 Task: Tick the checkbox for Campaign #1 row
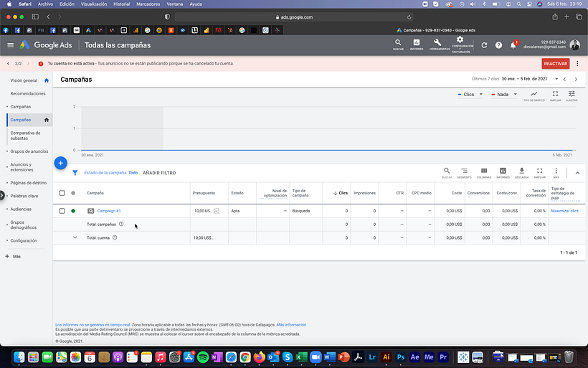click(x=62, y=211)
